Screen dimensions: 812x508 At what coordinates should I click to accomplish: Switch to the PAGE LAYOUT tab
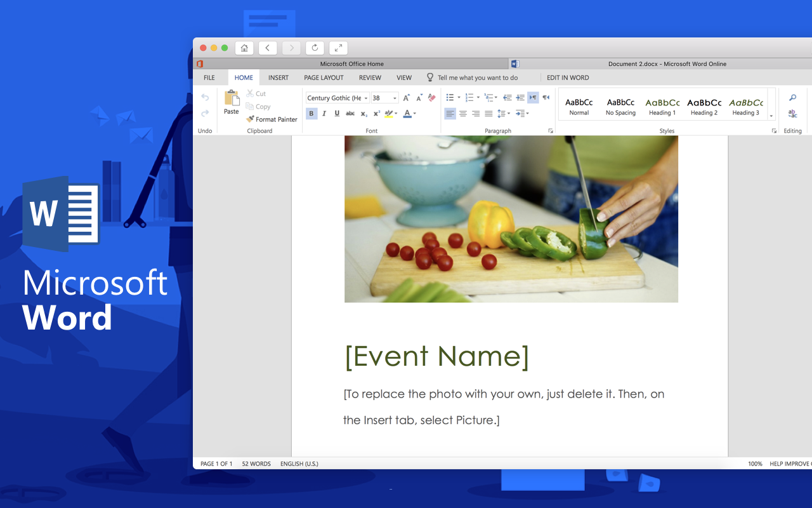(x=324, y=77)
